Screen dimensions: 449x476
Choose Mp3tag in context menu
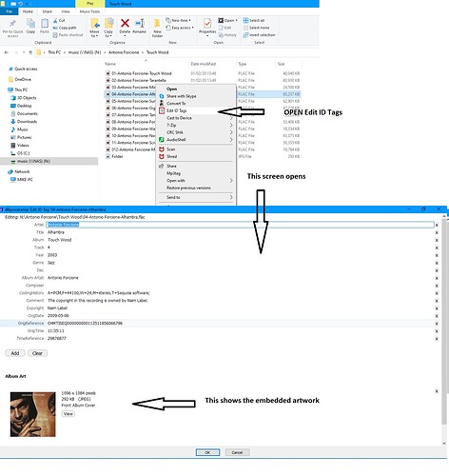tap(173, 173)
